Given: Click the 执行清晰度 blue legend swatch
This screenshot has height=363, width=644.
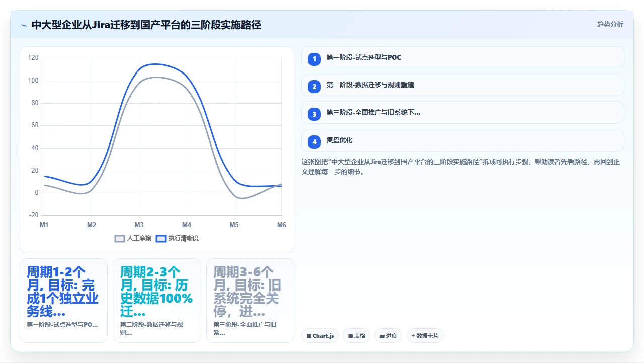Looking at the screenshot, I should (161, 238).
